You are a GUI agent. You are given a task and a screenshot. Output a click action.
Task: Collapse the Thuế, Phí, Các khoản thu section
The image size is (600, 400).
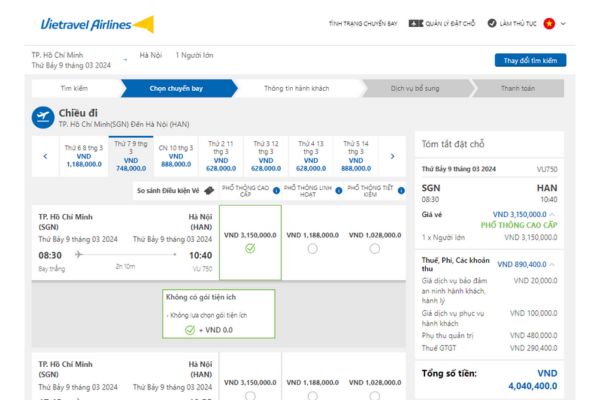554,264
